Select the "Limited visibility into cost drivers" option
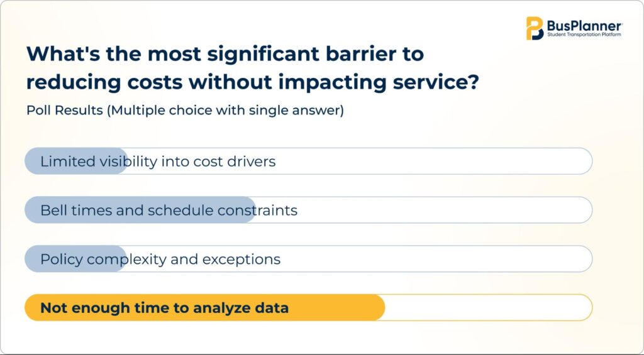This screenshot has width=644, height=355. (158, 161)
